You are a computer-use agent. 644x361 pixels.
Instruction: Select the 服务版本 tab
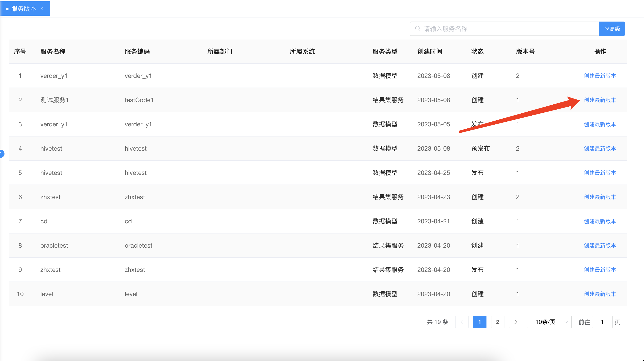pyautogui.click(x=24, y=9)
